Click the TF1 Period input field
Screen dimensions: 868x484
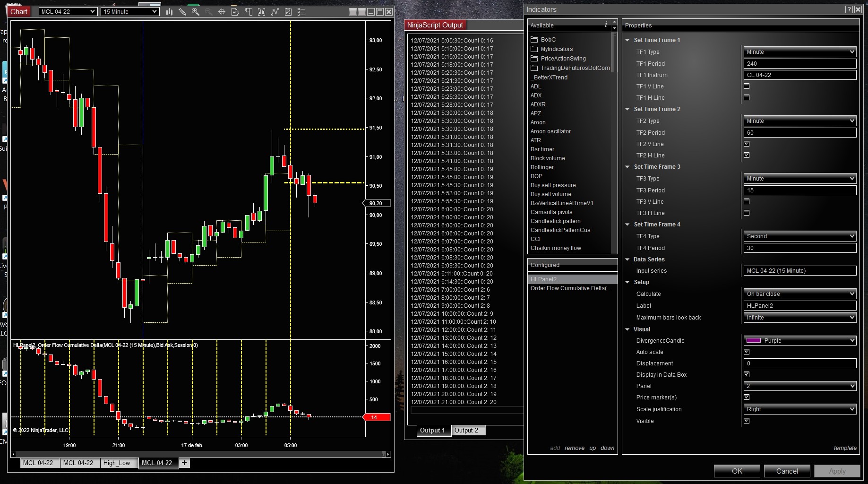click(x=800, y=64)
